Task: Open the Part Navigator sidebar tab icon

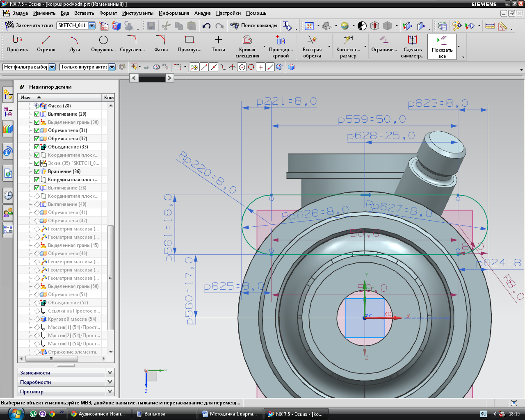Action: pyautogui.click(x=8, y=112)
